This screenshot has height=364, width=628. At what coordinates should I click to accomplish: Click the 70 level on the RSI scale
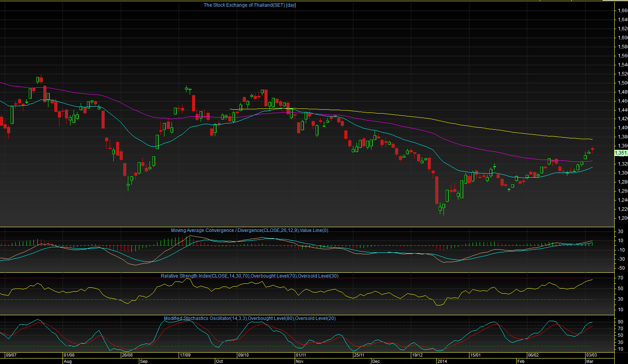click(x=621, y=278)
